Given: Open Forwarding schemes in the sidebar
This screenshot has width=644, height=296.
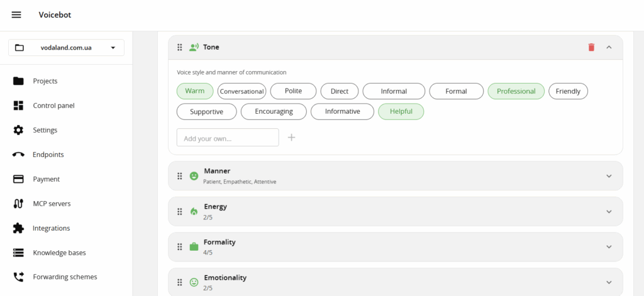Looking at the screenshot, I should click(66, 277).
